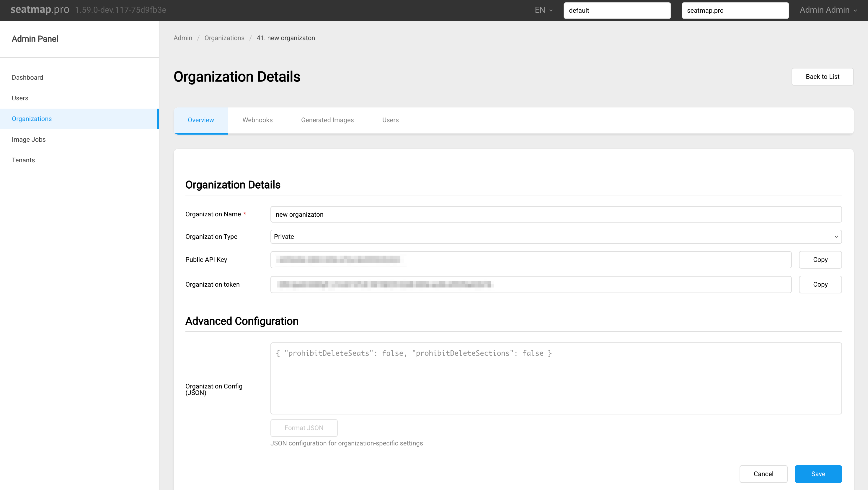
Task: Open Tenants in the sidebar
Action: [x=23, y=160]
